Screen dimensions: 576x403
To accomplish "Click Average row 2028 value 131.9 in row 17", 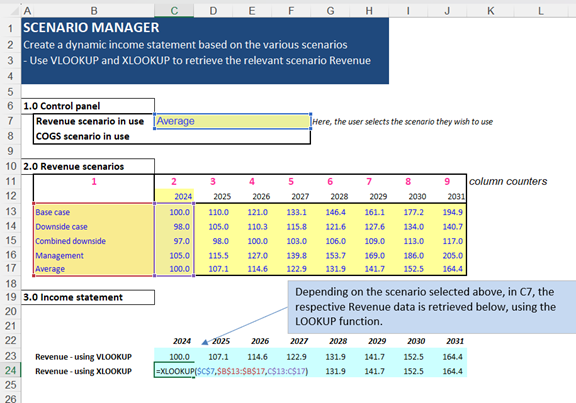I will pos(335,269).
